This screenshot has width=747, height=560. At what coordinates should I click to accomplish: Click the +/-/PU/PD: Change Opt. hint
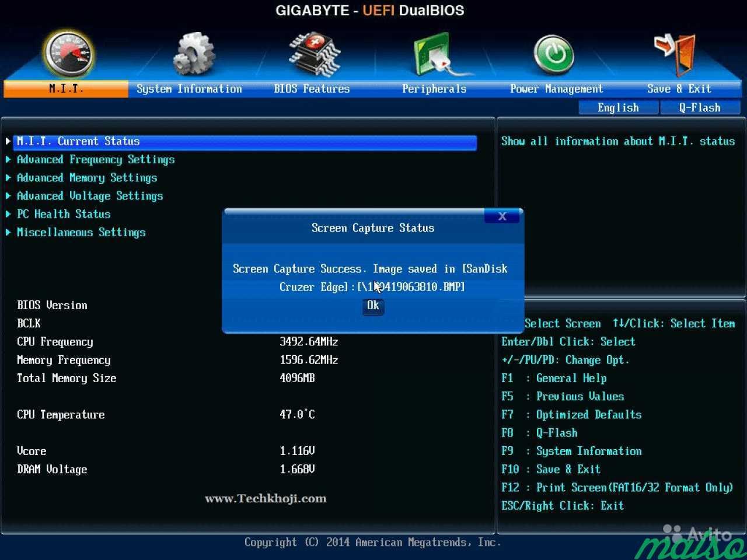566,360
